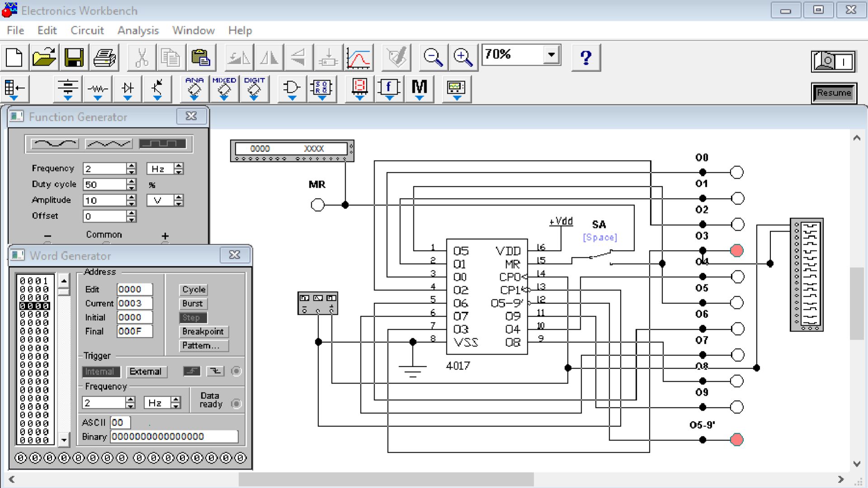
Task: Adjust duty cycle stepper arrows
Action: tap(131, 185)
